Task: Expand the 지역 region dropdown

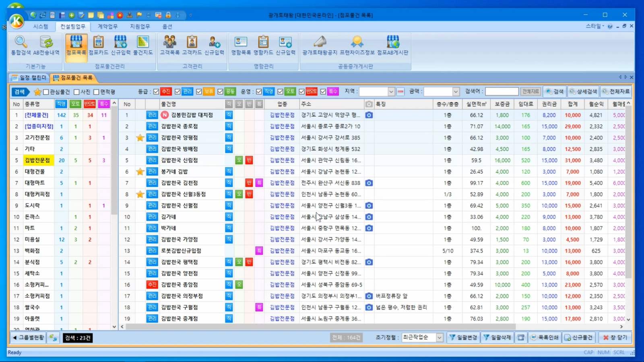Action: coord(390,92)
